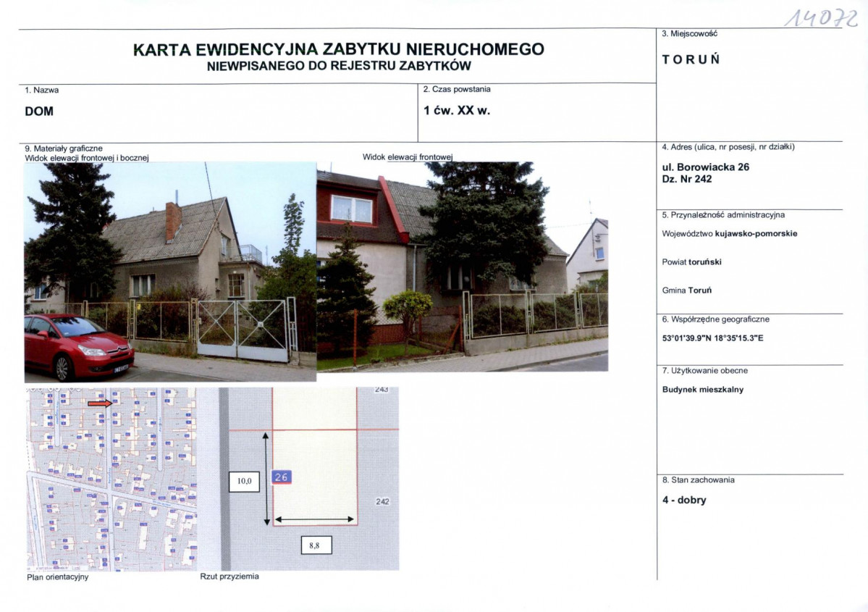Click the house photo with red car
868x612 pixels.
pos(171,272)
